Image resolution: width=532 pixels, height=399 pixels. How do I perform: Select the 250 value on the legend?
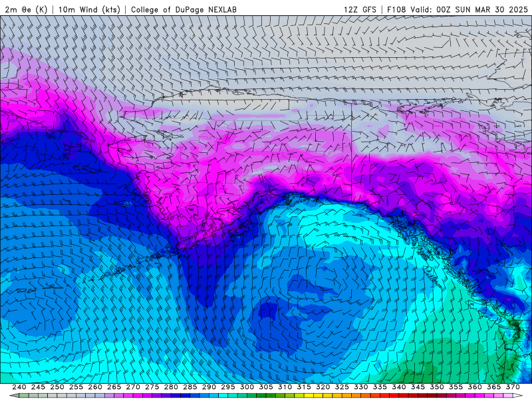(57, 387)
